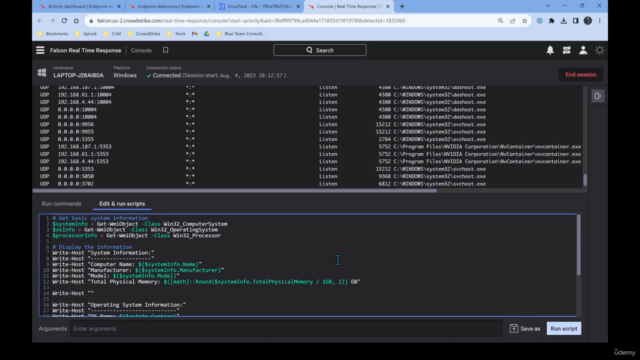Open the Bookmarks folder
640x360 pixels.
(53, 33)
